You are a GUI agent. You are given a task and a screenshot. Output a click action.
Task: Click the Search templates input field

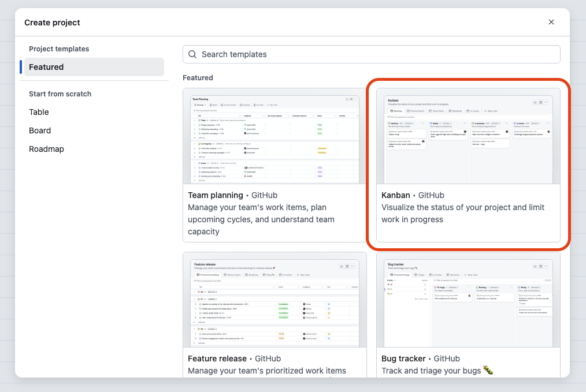click(x=371, y=54)
